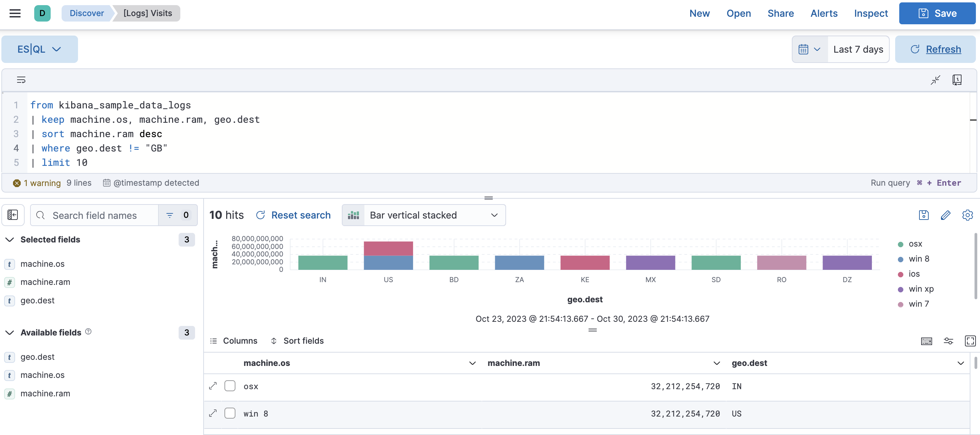Screen dimensions: 980x435
Task: Enter fullscreen mode for the document table
Action: click(x=970, y=341)
